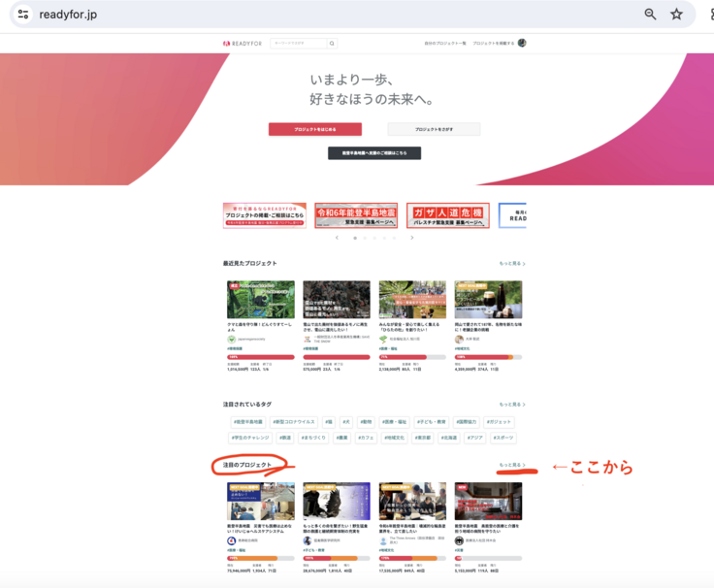Advance the banner carousel with the right arrow

(x=411, y=237)
